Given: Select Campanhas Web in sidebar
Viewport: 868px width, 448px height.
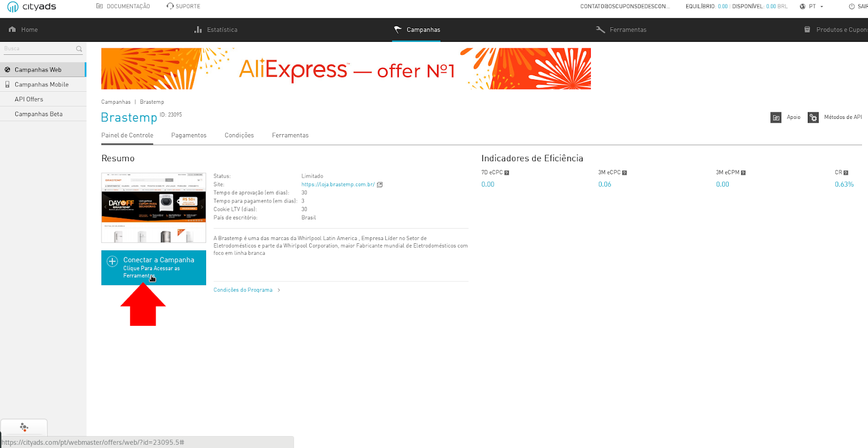Looking at the screenshot, I should point(43,70).
